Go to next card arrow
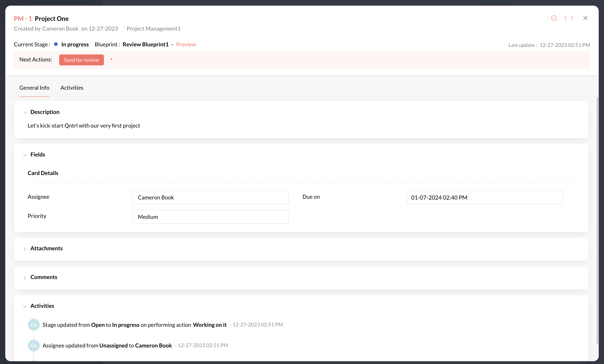The height and width of the screenshot is (364, 604). tap(572, 18)
